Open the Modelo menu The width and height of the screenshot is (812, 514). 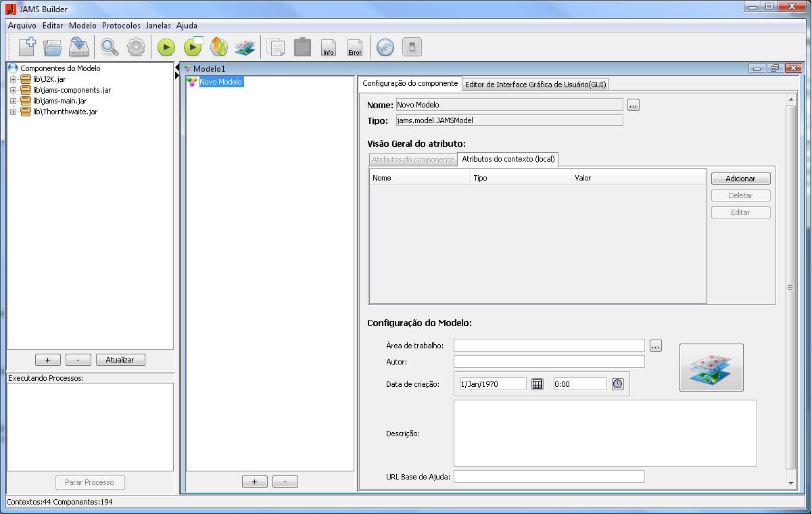(x=82, y=26)
